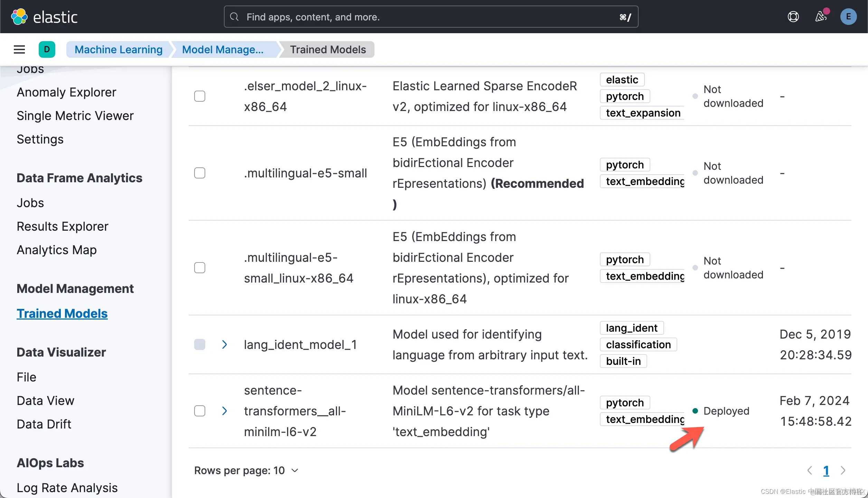The image size is (868, 498).
Task: Open Model Management breadcrumb
Action: pos(223,49)
